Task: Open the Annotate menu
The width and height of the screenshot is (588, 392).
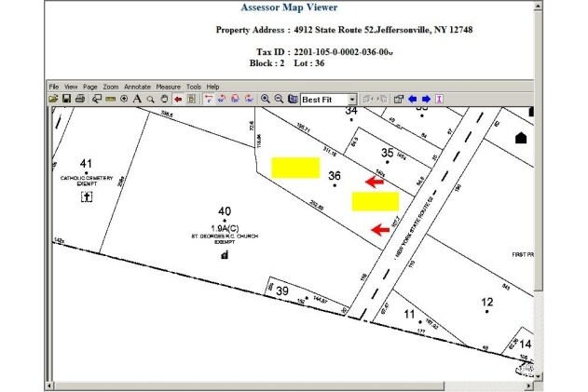Action: [137, 86]
